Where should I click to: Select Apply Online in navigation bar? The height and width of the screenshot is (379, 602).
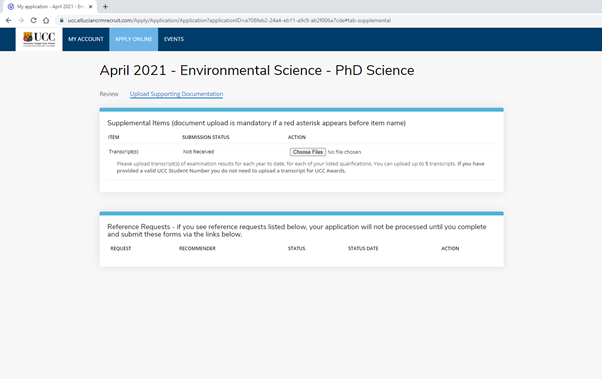134,39
